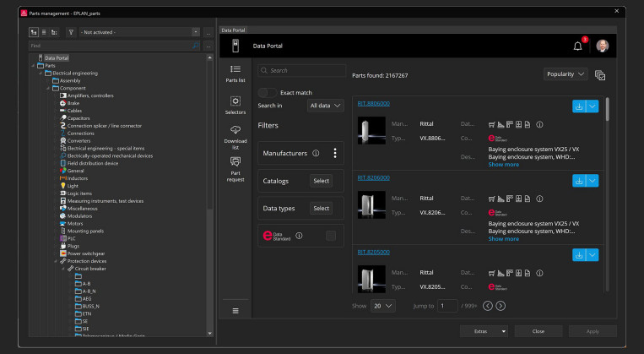The image size is (644, 354).
Task: Click the Parts list sidebar icon
Action: 235,68
